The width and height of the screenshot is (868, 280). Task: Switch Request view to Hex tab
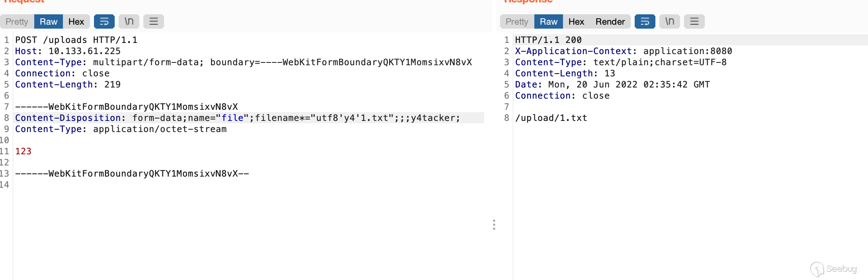(x=76, y=21)
